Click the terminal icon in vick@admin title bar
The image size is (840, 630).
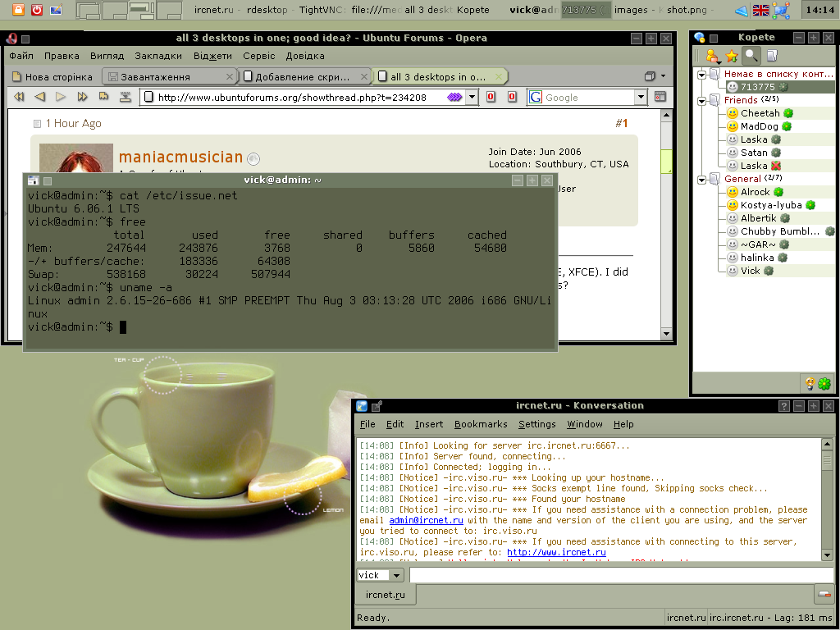click(33, 180)
